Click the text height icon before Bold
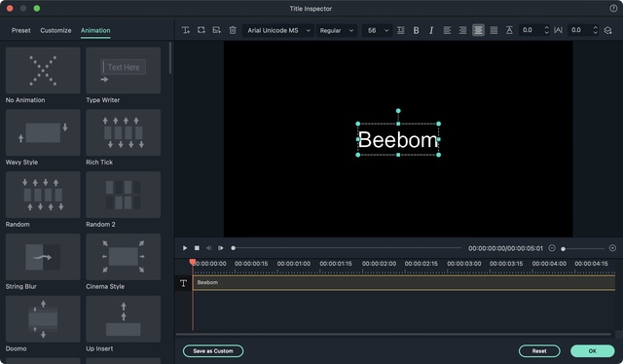The image size is (623, 364). point(400,30)
